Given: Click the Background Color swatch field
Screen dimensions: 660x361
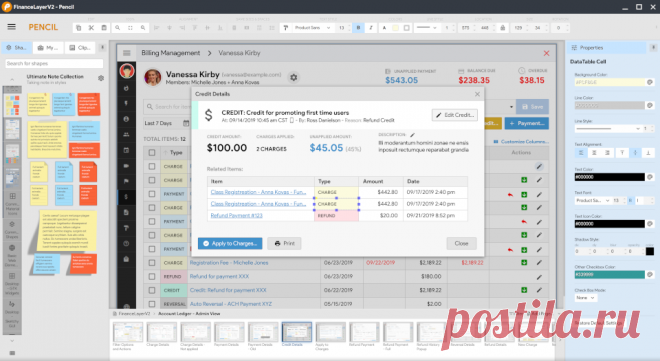Looking at the screenshot, I should [609, 82].
